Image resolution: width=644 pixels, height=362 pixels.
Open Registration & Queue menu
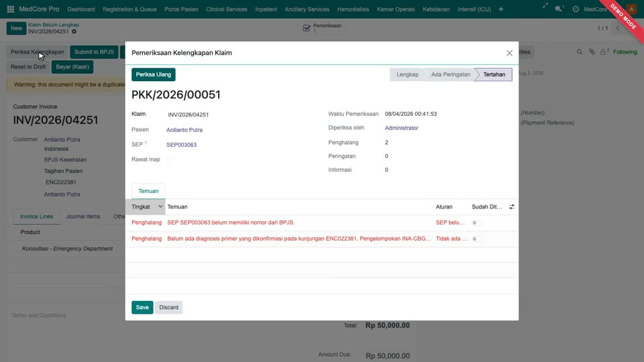pyautogui.click(x=129, y=9)
